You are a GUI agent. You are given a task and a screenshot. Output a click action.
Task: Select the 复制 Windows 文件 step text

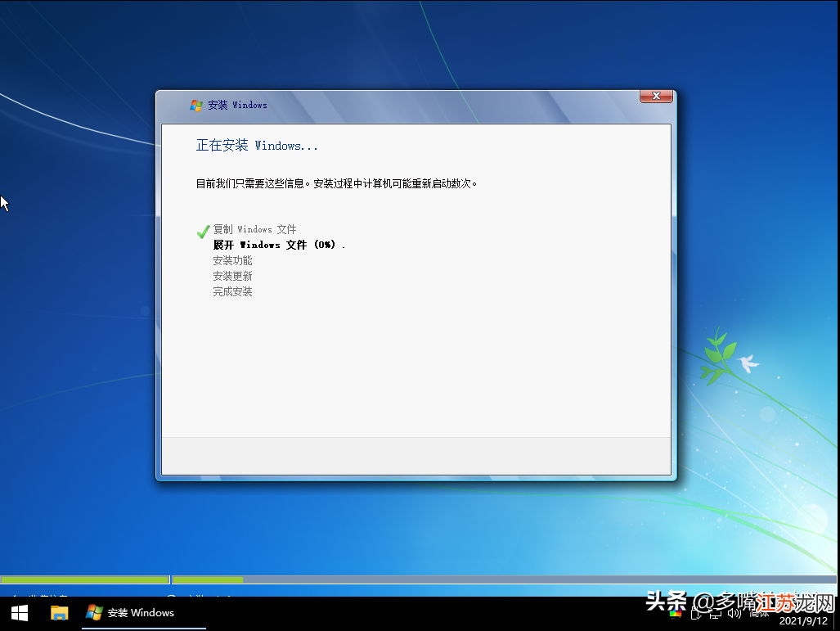coord(254,229)
